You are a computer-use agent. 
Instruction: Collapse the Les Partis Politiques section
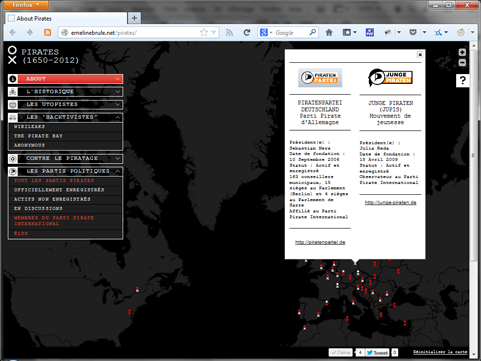tap(66, 171)
